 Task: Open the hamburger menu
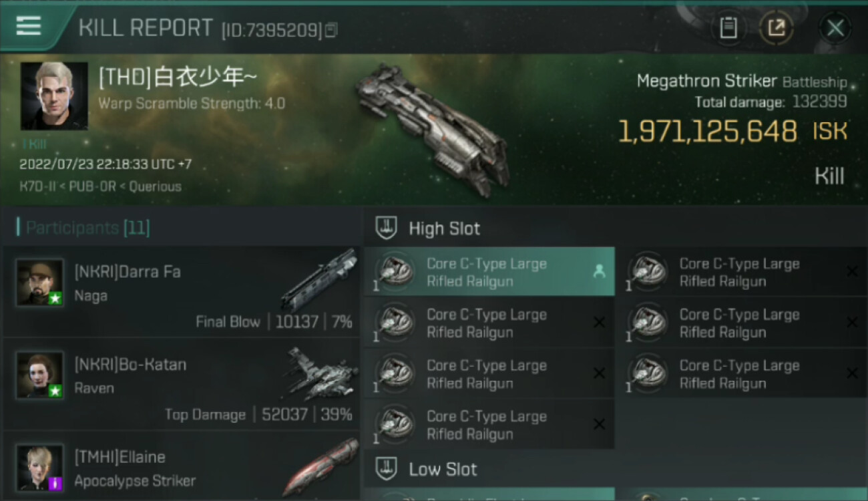28,25
